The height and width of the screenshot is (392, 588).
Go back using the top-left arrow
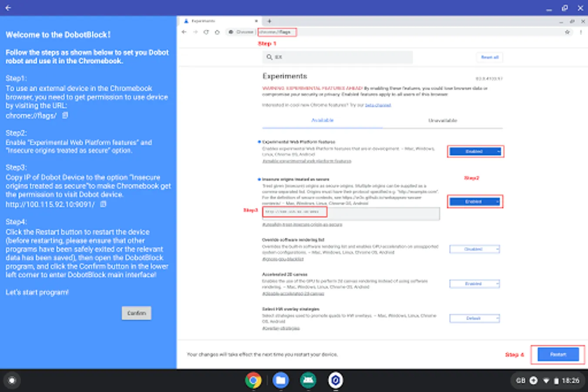[x=8, y=7]
